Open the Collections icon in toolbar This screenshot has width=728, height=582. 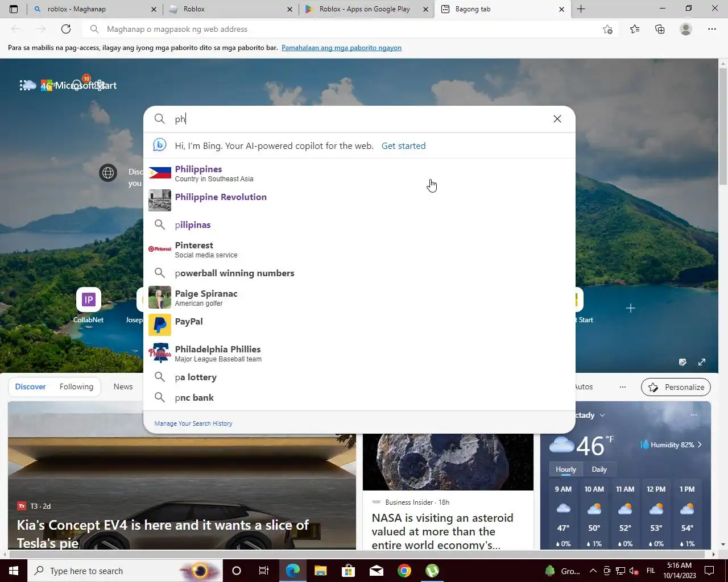tap(660, 29)
